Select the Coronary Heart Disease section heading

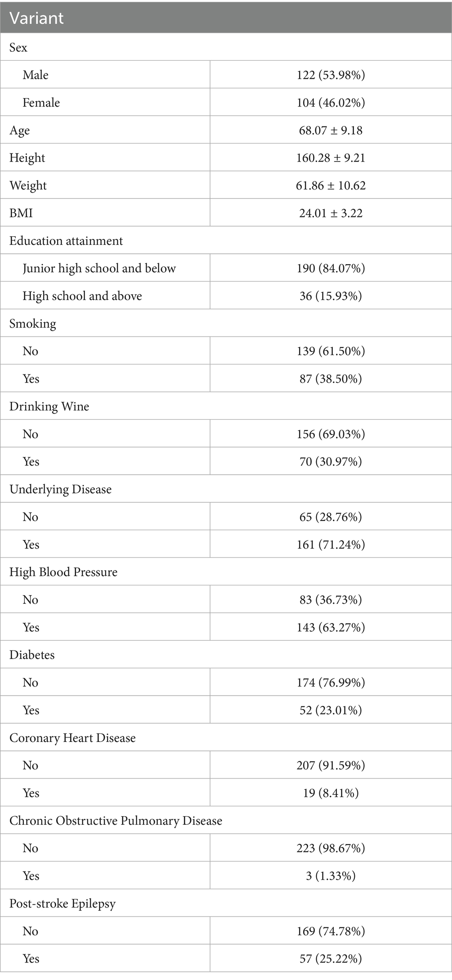(72, 738)
